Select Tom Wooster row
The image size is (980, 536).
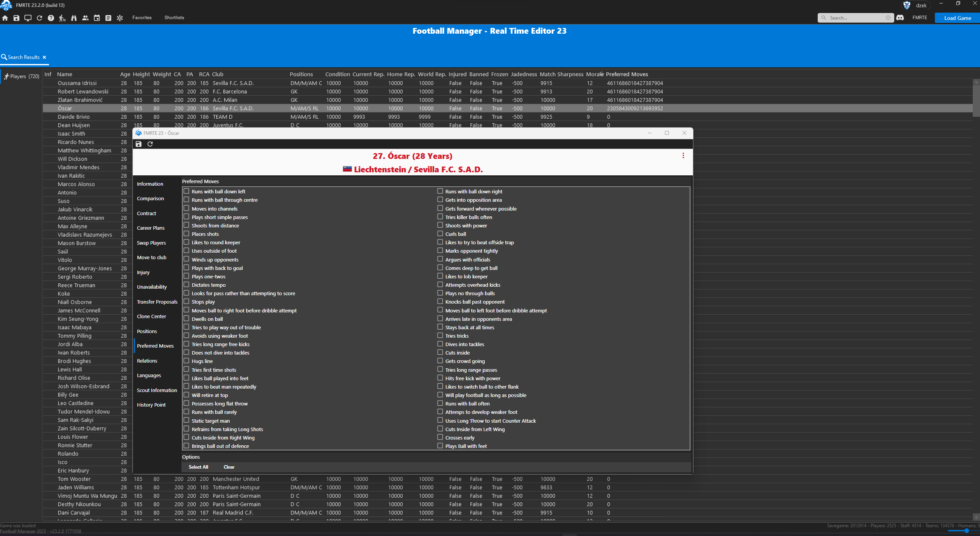(507, 479)
